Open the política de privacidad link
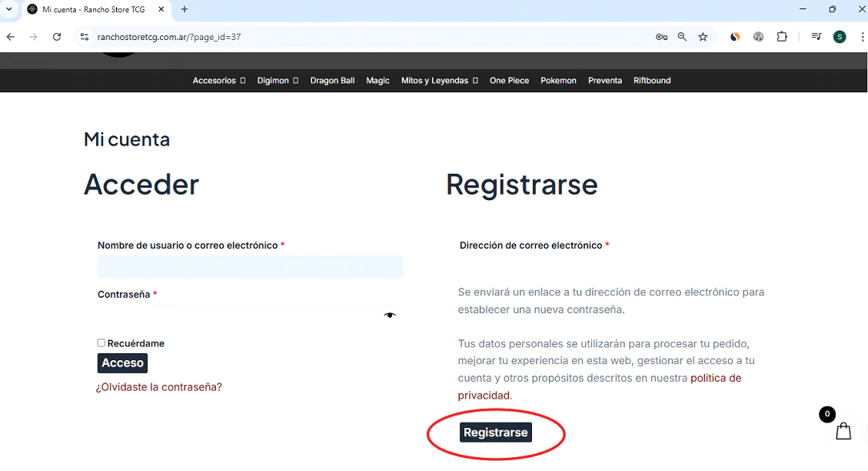This screenshot has width=868, height=471. pyautogui.click(x=600, y=386)
